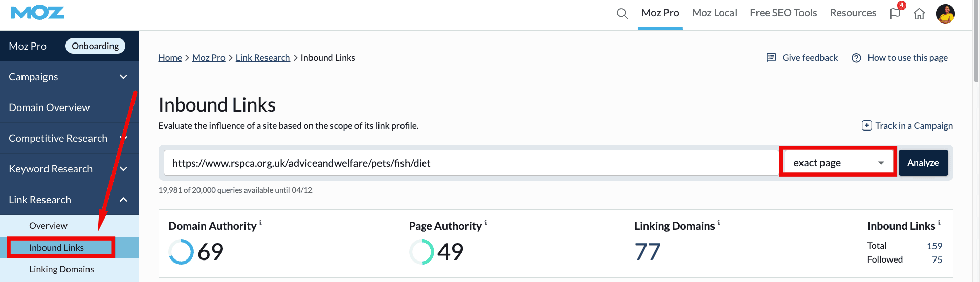Click the How to use help icon

(856, 58)
